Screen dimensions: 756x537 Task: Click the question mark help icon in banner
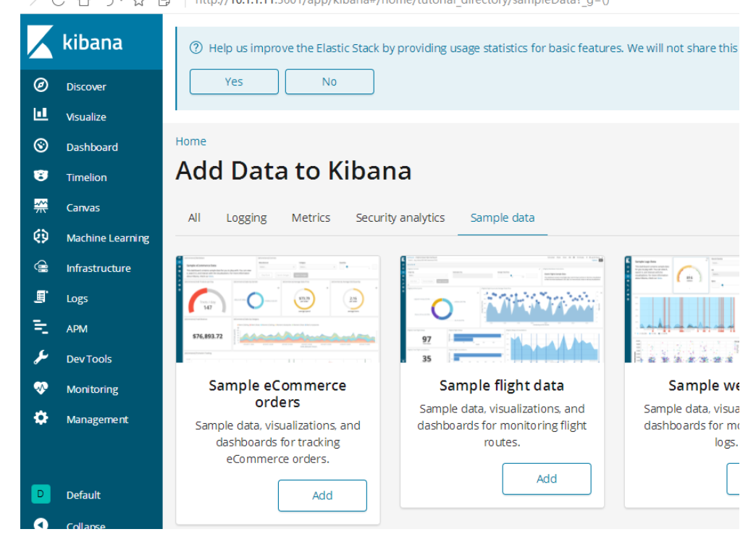(196, 48)
